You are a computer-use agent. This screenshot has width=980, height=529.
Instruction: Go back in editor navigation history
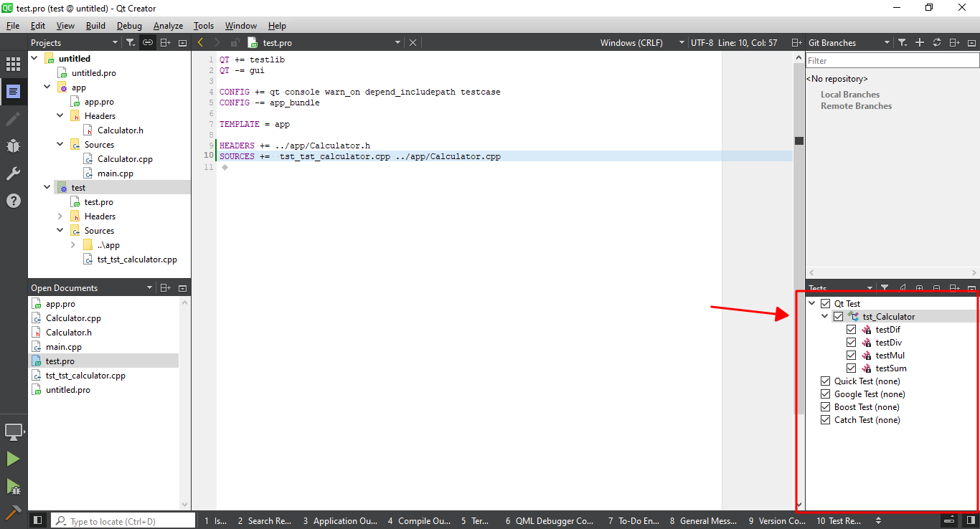(201, 43)
